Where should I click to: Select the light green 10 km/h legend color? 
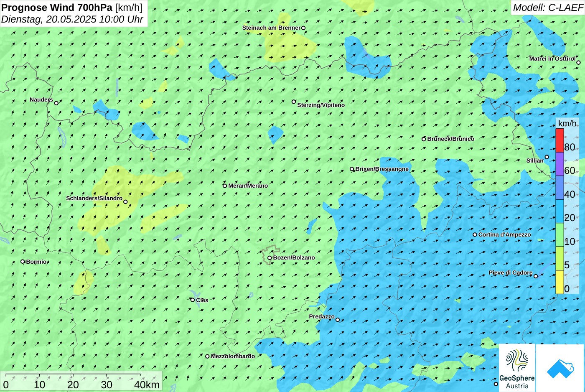point(560,235)
